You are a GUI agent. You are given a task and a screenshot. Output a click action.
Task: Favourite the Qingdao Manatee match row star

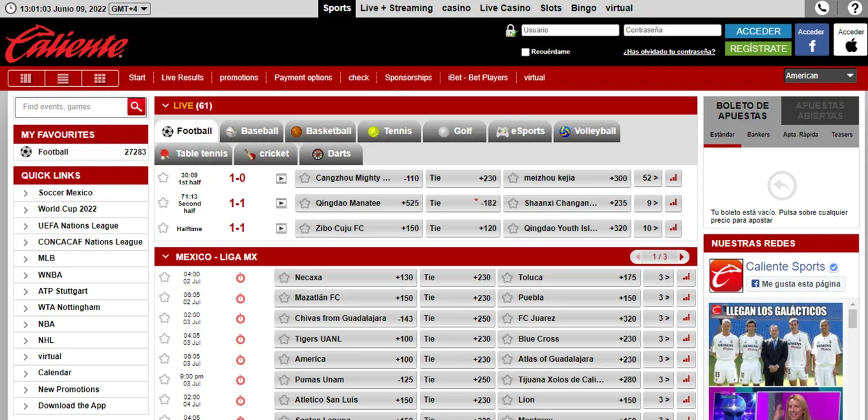[x=163, y=203]
